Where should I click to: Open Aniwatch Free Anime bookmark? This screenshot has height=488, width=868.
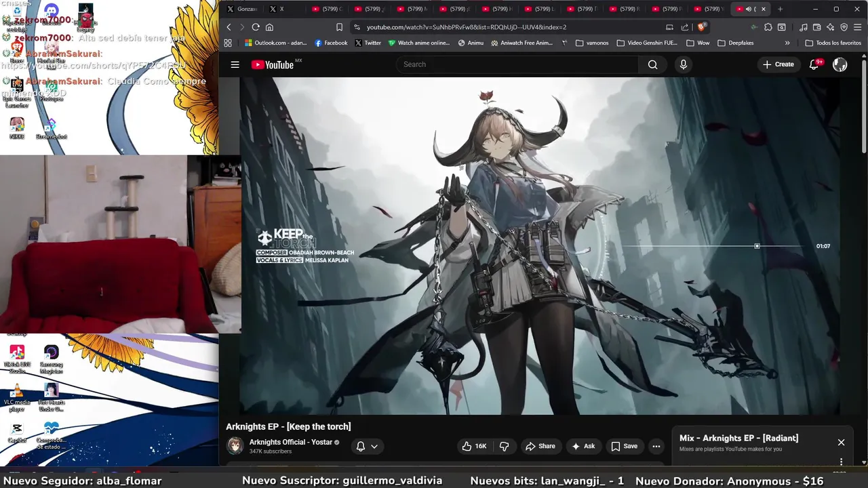coord(521,43)
